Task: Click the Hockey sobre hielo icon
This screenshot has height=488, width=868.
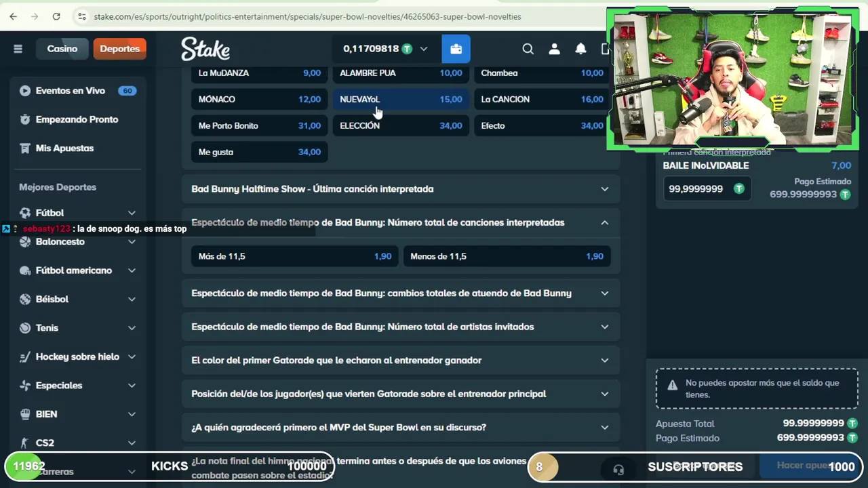Action: (25, 357)
